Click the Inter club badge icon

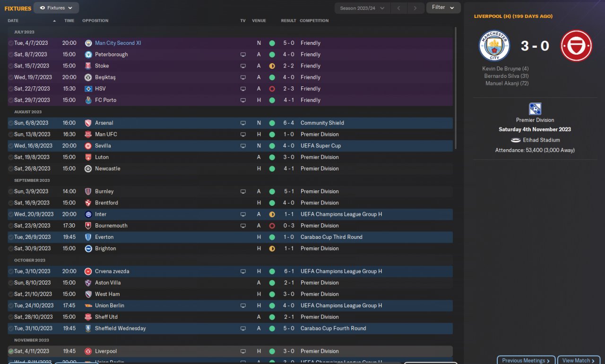(88, 214)
